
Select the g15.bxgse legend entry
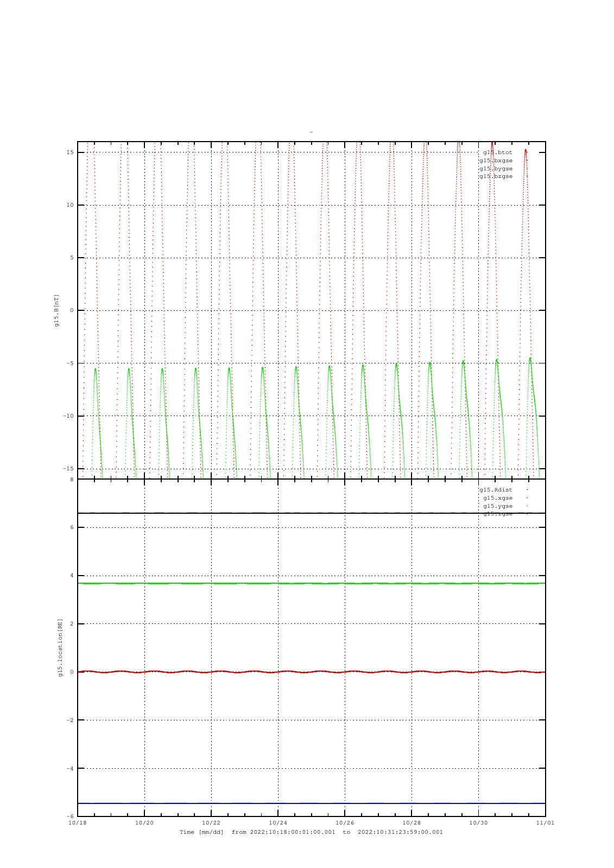[496, 161]
